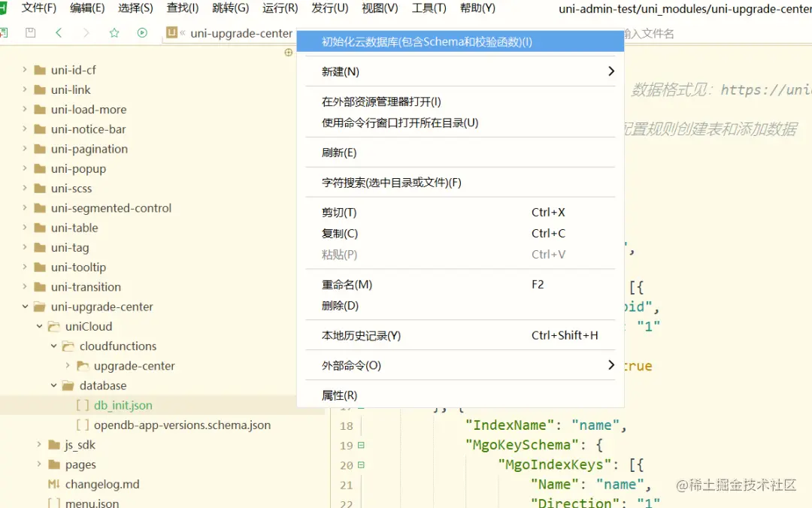Click the uni-popup folder icon
The height and width of the screenshot is (508, 812).
[x=40, y=168]
